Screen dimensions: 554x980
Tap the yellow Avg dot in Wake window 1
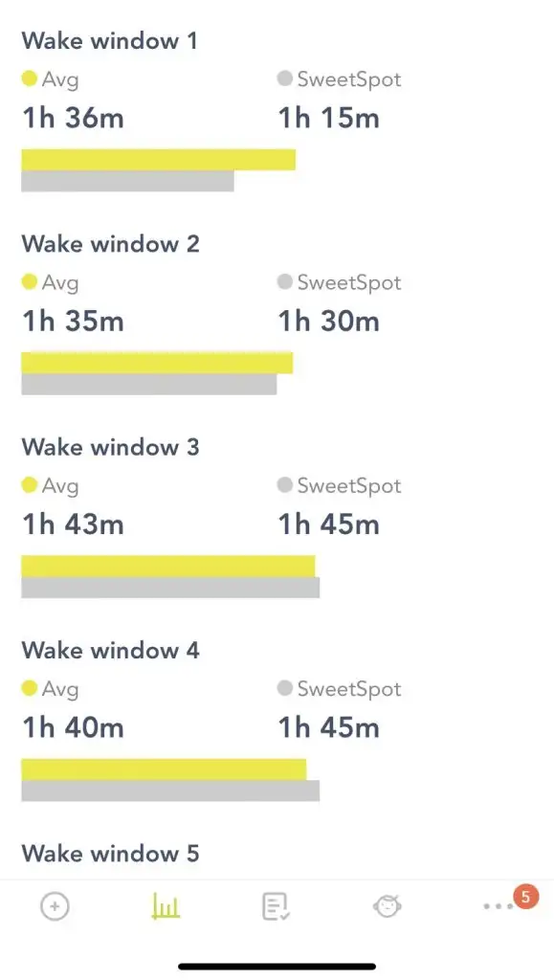click(30, 78)
